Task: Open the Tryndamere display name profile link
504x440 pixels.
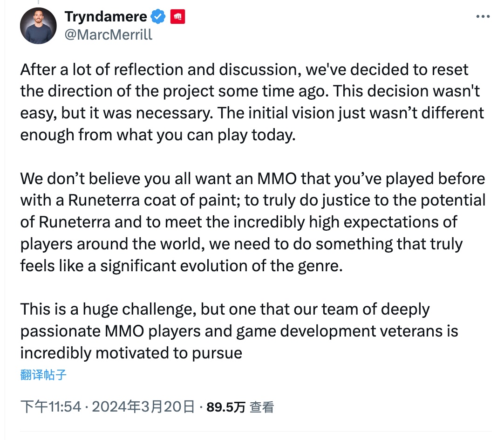Action: coord(106,17)
